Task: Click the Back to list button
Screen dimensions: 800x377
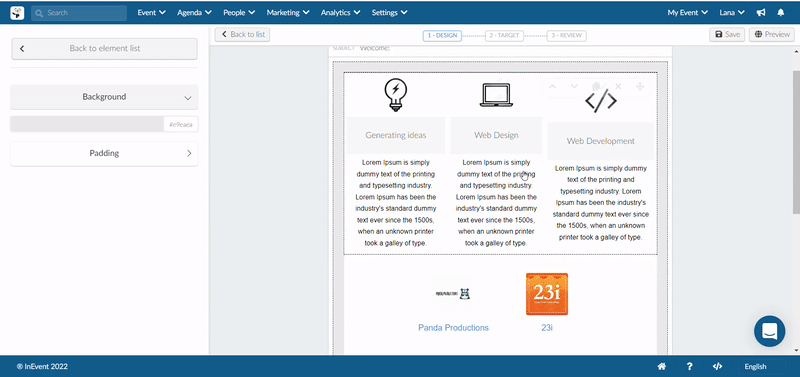Action: [242, 34]
